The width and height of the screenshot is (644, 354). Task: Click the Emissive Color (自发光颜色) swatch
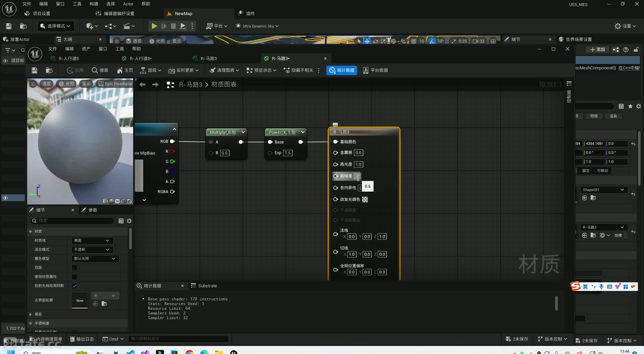click(x=365, y=200)
